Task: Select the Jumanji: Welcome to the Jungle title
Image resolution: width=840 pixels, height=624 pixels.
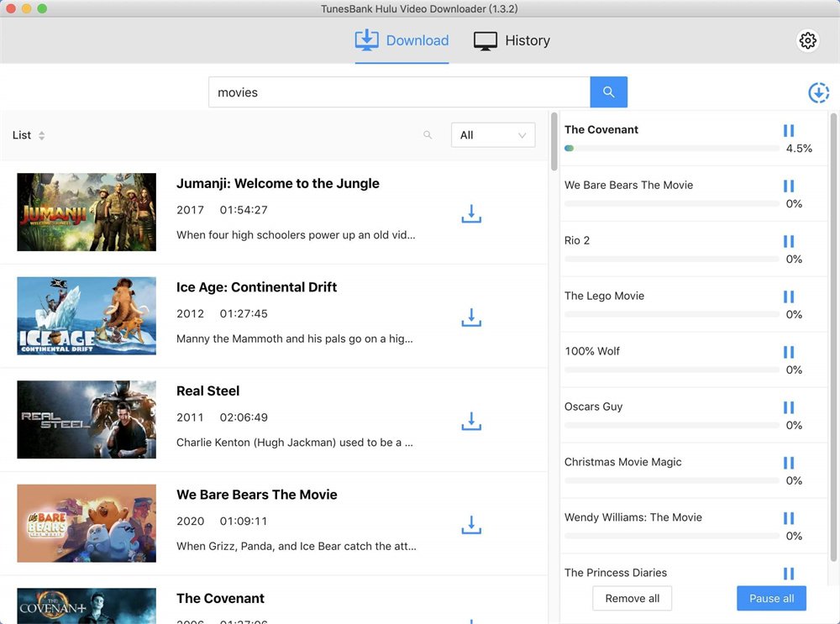Action: click(277, 183)
